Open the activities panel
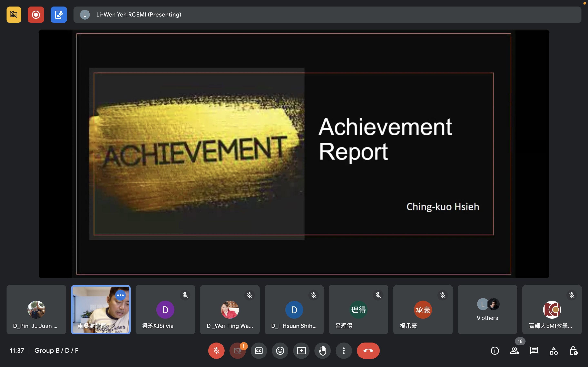The image size is (588, 367). [554, 350]
